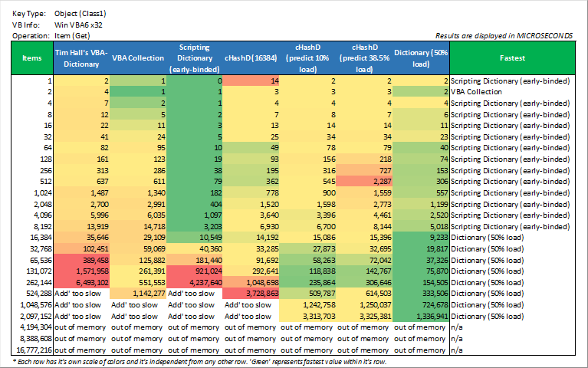Select the 'Dictionary (50% load)' column header
Viewport: 588px width, 368px height.
(x=421, y=58)
